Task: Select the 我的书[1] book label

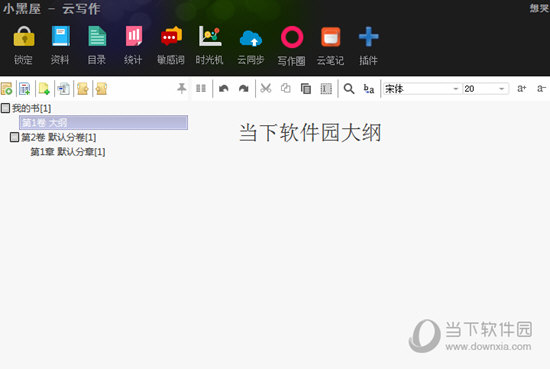Action: (x=32, y=108)
